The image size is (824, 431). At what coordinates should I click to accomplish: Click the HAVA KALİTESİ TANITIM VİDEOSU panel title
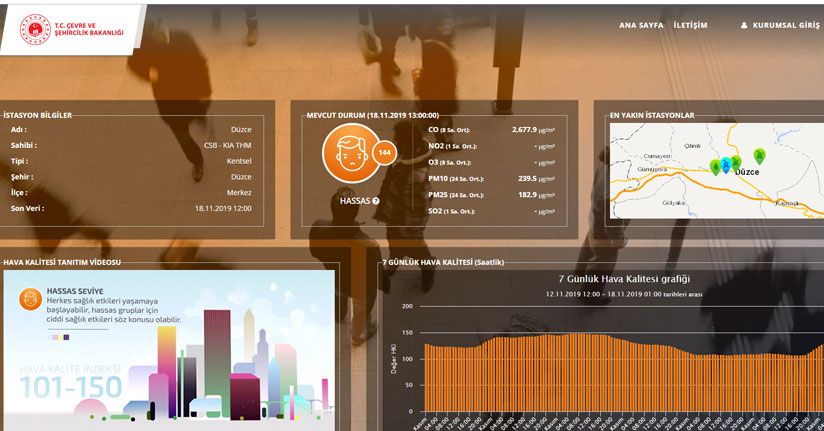(62, 262)
